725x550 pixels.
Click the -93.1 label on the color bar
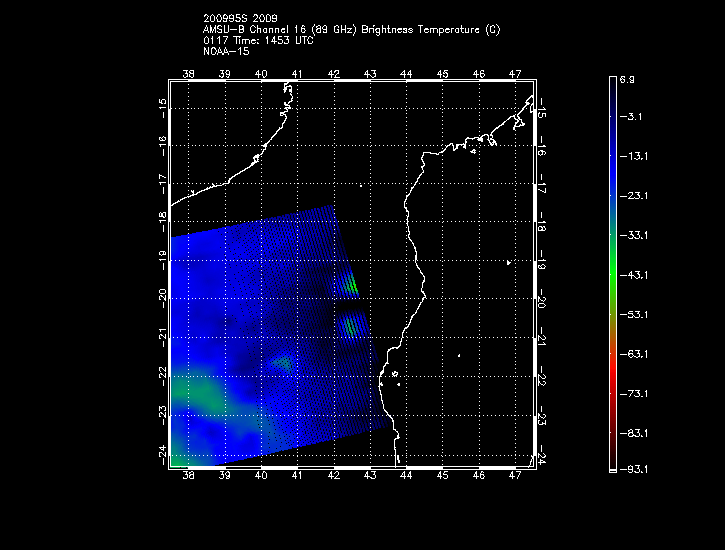[x=631, y=469]
